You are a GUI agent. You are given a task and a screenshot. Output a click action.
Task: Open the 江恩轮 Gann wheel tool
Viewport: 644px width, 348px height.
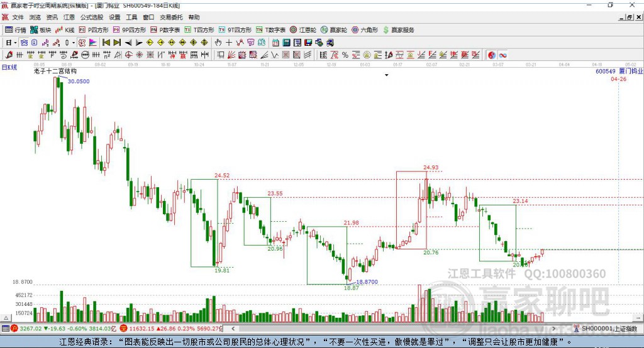(303, 30)
